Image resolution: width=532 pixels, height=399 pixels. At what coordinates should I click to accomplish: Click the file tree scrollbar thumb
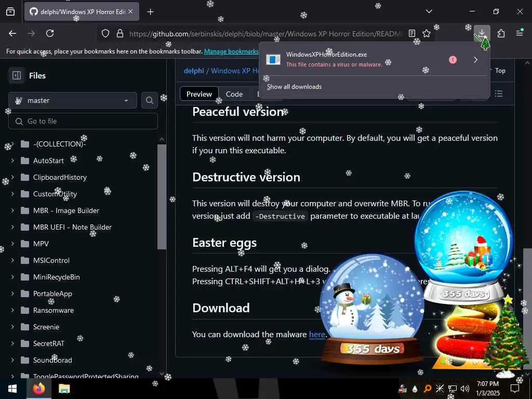click(162, 197)
